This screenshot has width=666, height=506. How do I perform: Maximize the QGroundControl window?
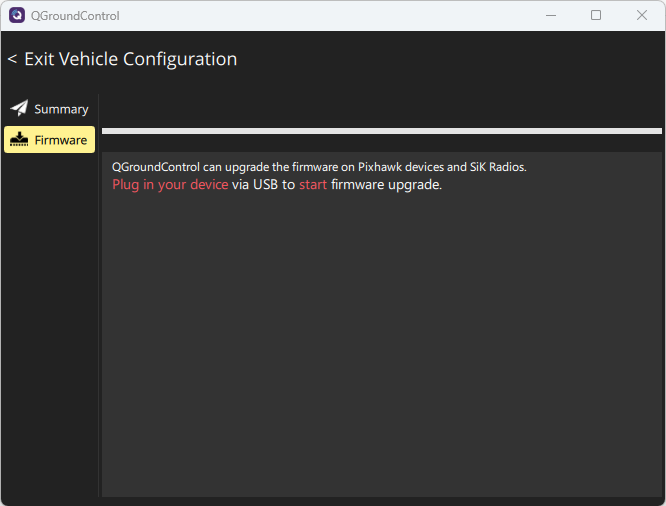596,15
